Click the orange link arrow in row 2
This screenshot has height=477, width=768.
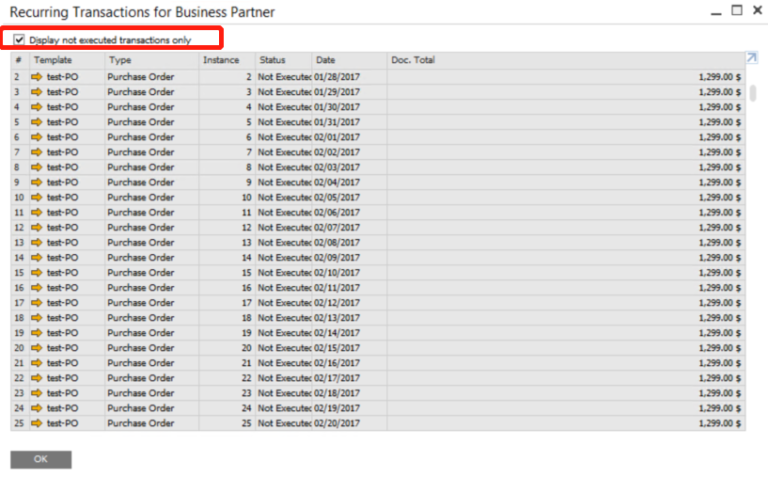click(38, 76)
